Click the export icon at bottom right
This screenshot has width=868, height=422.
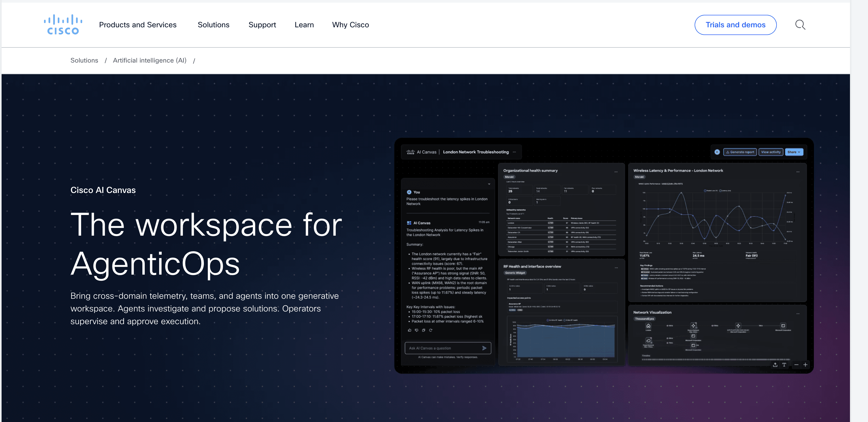tap(775, 365)
